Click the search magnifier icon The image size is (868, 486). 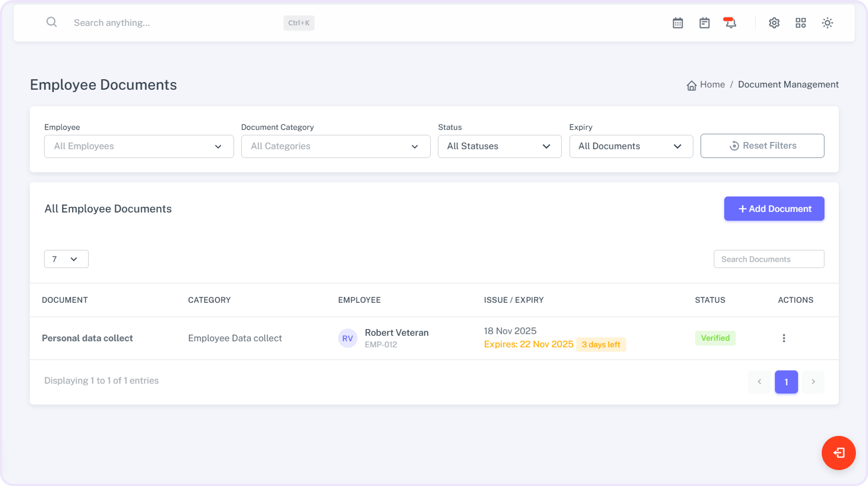pos(52,23)
